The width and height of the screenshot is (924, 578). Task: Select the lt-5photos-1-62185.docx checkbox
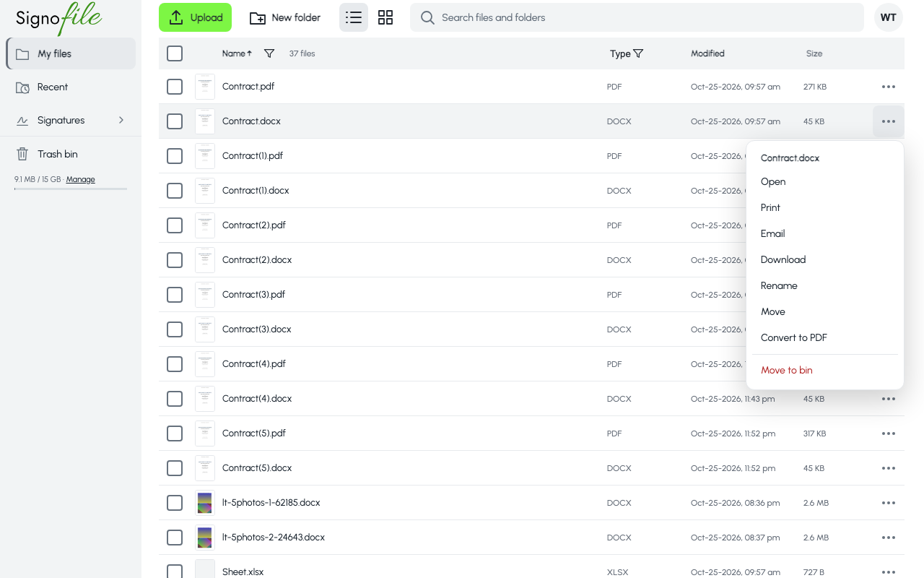click(x=175, y=503)
